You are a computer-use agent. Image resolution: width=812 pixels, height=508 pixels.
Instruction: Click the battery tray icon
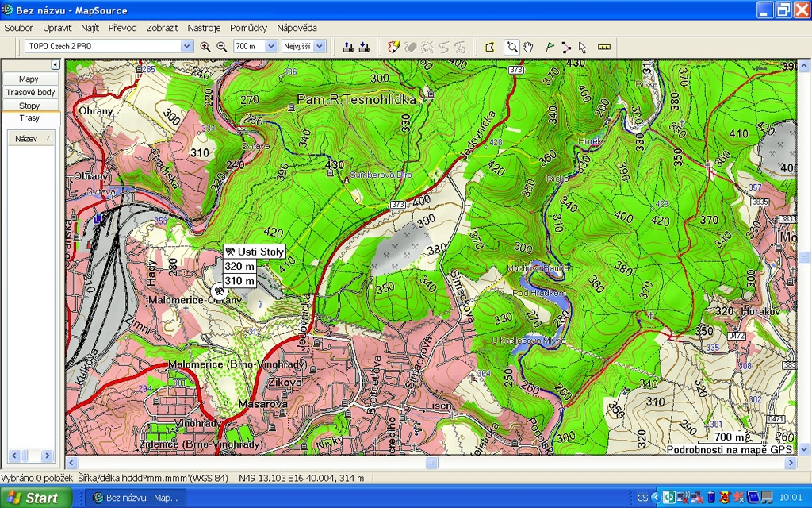click(x=711, y=498)
